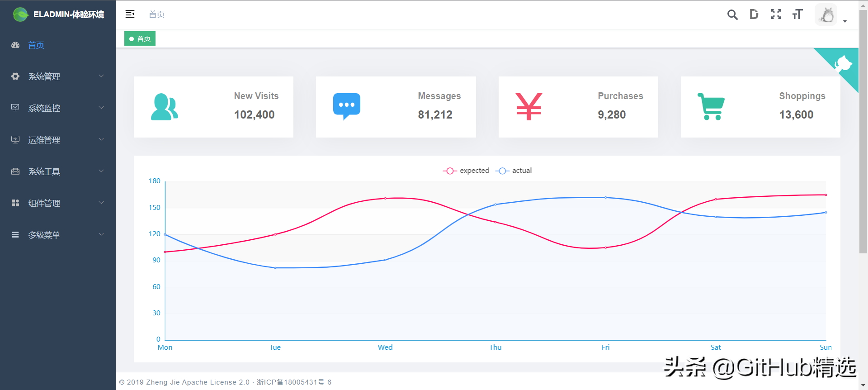This screenshot has width=868, height=390.
Task: Click the 首页 breadcrumb in header
Action: (x=156, y=14)
